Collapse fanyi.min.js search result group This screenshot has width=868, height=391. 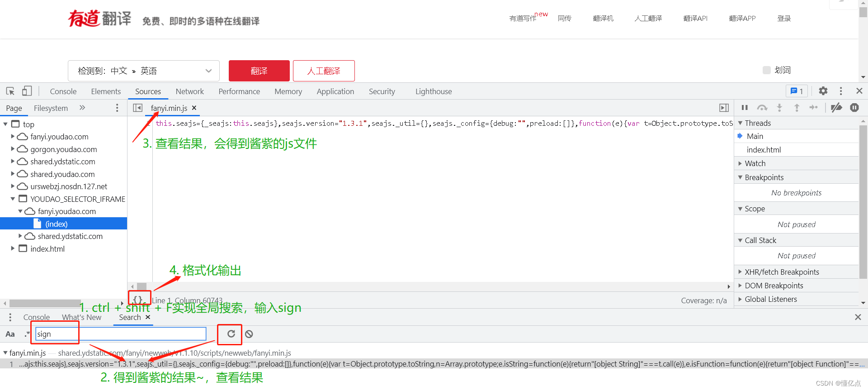point(5,353)
